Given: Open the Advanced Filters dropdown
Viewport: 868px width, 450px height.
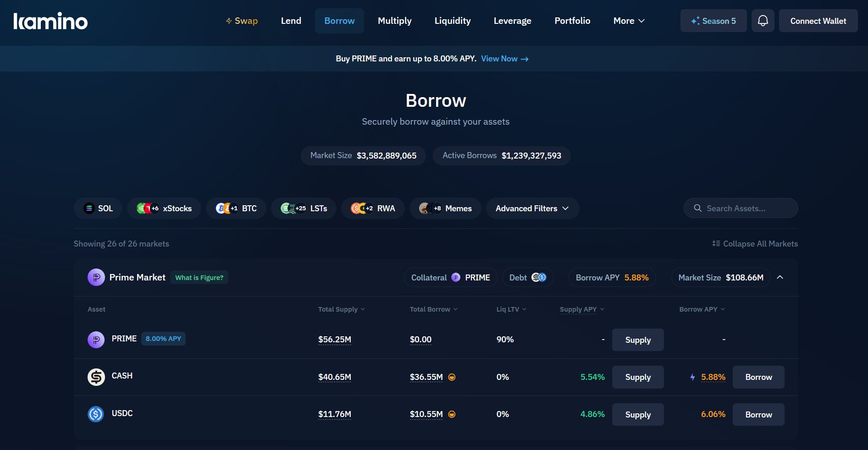Looking at the screenshot, I should 532,209.
